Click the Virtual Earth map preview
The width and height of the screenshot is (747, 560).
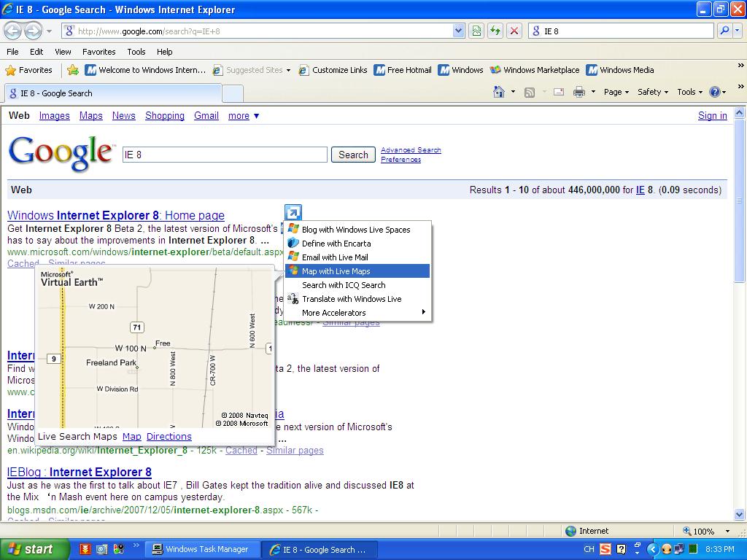coord(155,348)
